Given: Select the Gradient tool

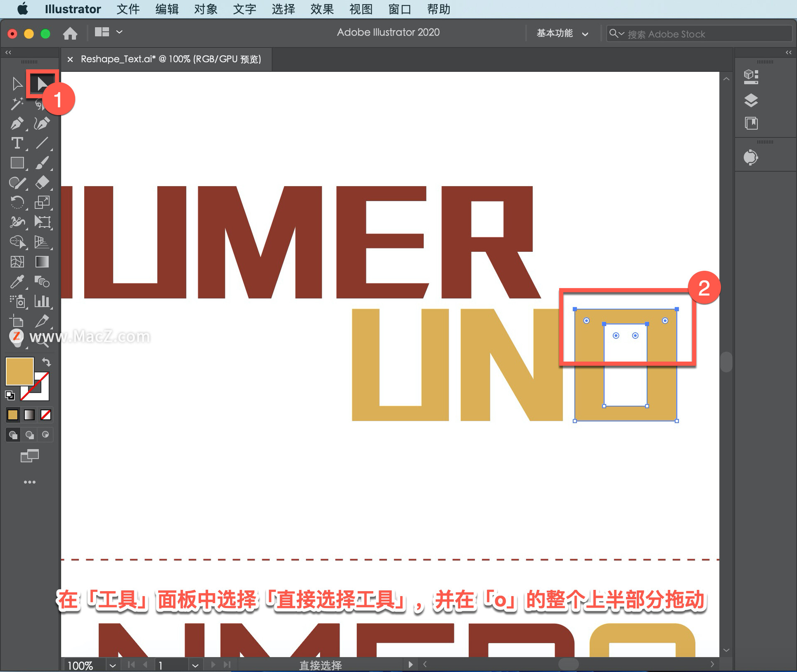Looking at the screenshot, I should point(42,262).
